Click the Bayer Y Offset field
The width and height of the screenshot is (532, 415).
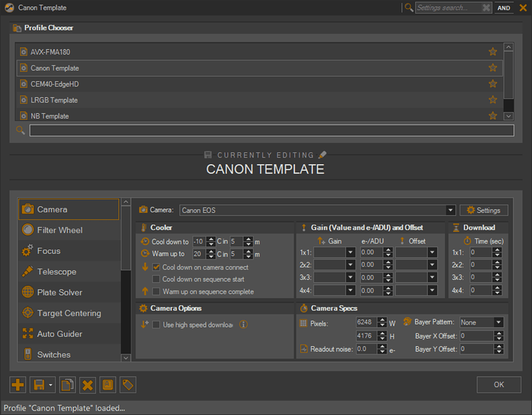tap(477, 349)
